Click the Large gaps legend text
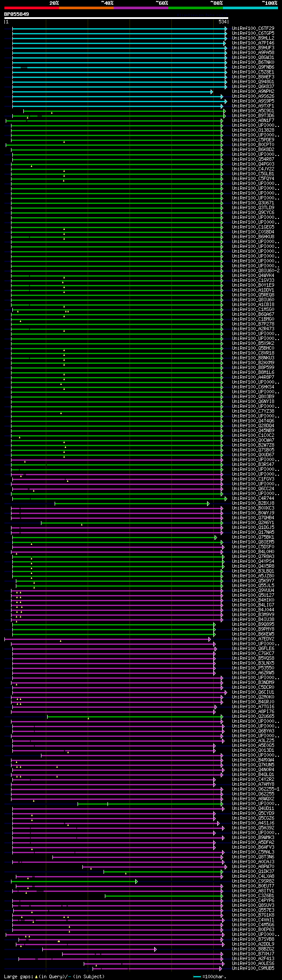The height and width of the screenshot is (980, 282). [x=54, y=977]
